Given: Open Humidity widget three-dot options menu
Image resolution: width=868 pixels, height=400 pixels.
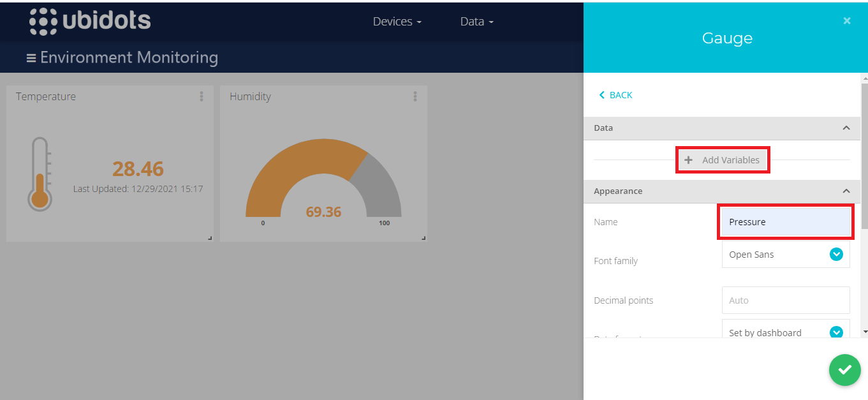Looking at the screenshot, I should coord(415,96).
